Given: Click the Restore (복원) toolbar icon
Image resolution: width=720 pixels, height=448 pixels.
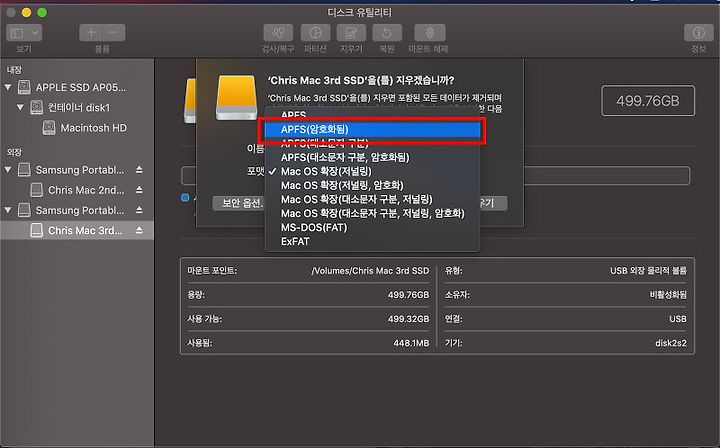Looking at the screenshot, I should point(387,33).
